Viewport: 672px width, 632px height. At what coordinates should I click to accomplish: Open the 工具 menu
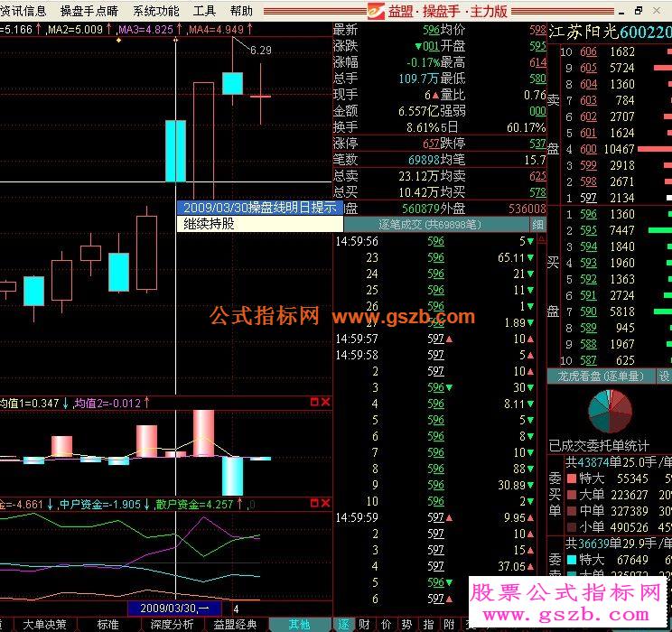pos(204,10)
